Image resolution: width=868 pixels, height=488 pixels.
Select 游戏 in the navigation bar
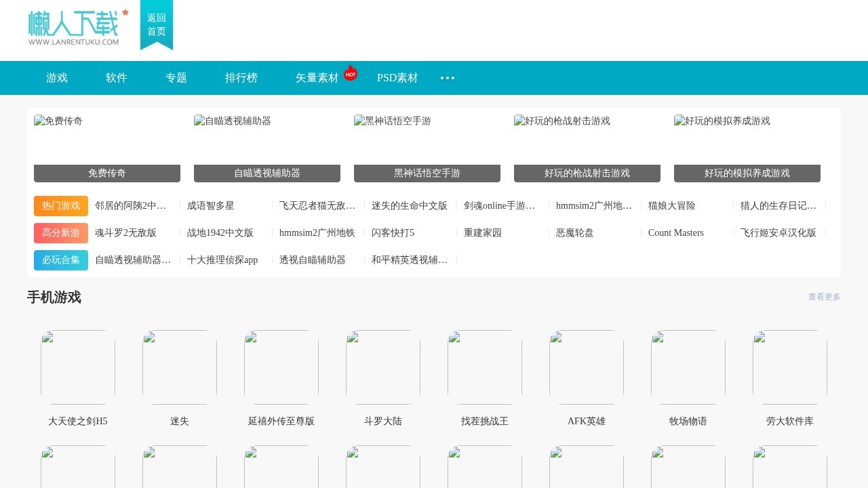(x=56, y=78)
